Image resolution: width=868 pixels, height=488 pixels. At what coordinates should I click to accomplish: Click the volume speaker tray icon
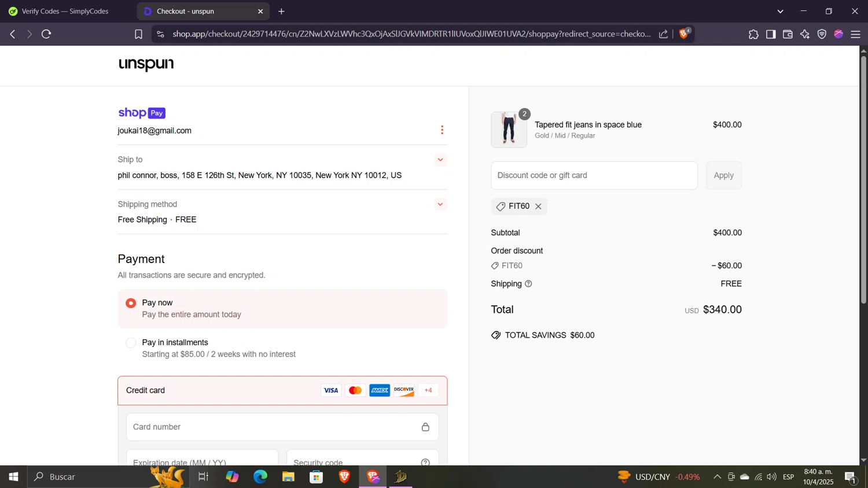click(x=772, y=477)
